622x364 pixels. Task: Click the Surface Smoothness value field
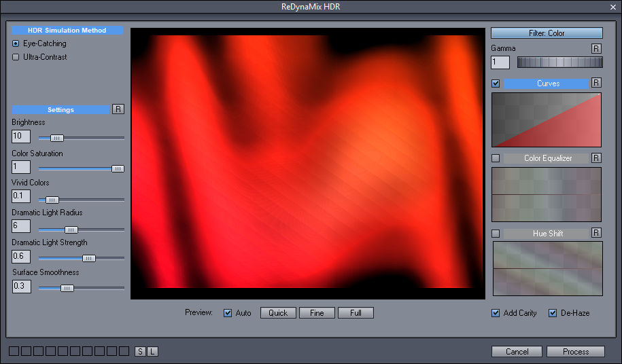pos(22,286)
